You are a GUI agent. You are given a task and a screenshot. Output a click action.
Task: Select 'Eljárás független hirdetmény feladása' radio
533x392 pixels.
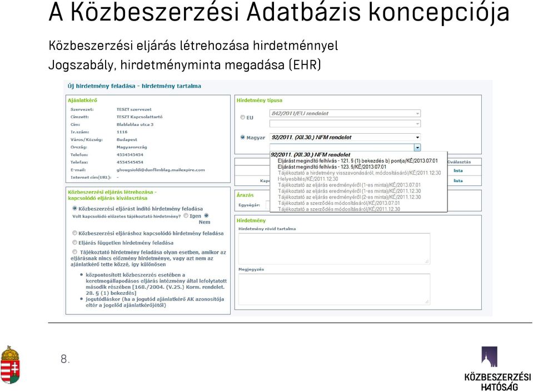(x=75, y=243)
